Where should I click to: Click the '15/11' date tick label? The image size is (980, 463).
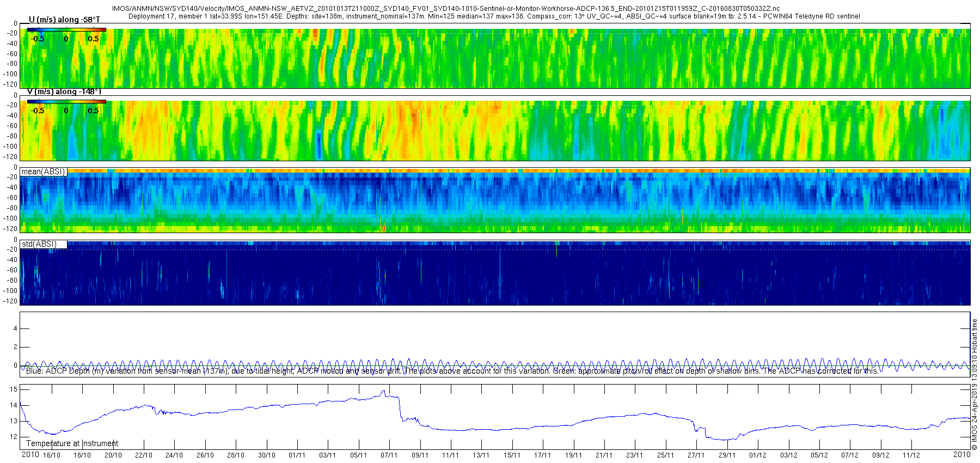coord(512,455)
